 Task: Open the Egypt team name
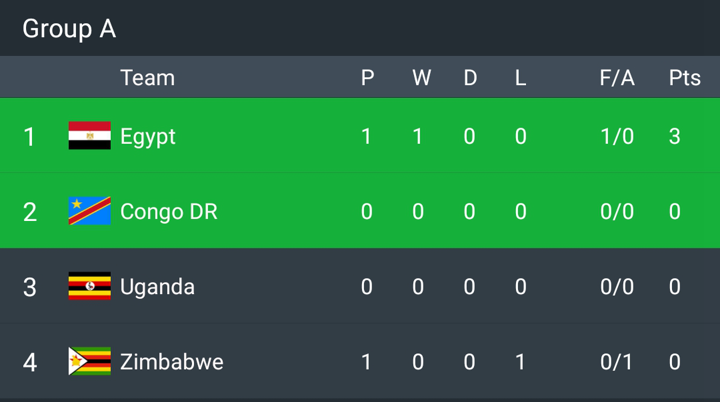pos(147,137)
